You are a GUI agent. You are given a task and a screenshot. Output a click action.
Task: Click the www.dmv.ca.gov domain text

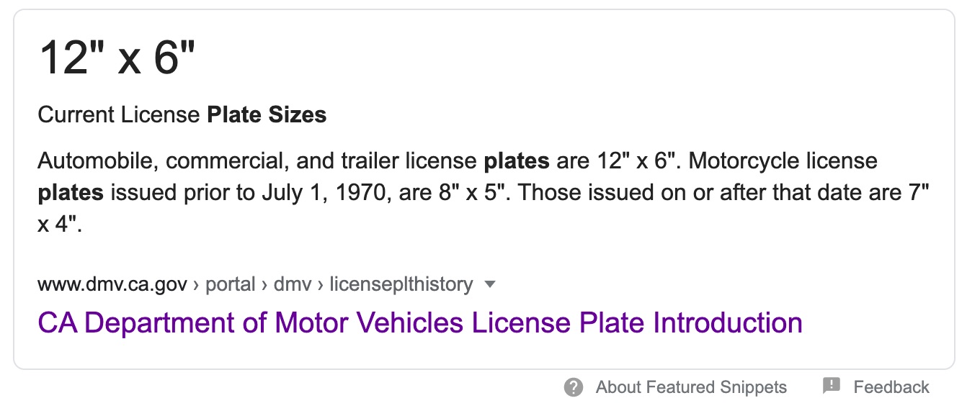click(112, 284)
